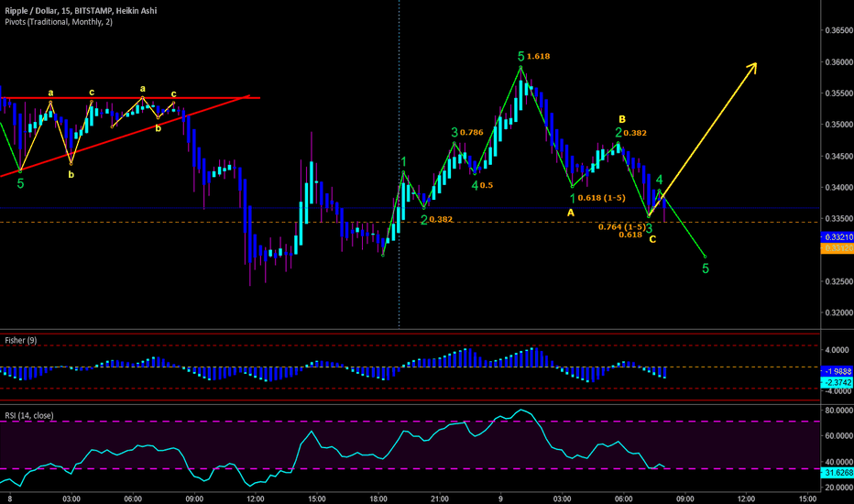
Task: Select the yellow uppercase A wave label
Action: tap(571, 213)
